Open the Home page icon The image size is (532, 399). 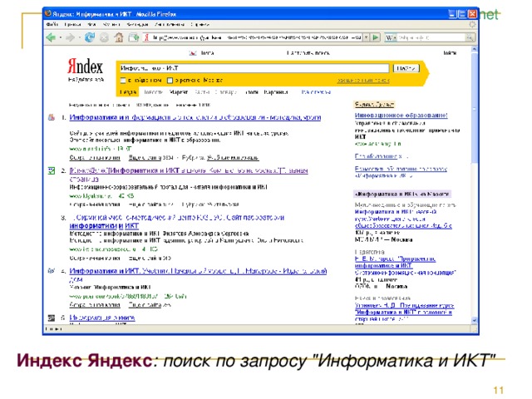[x=119, y=37]
